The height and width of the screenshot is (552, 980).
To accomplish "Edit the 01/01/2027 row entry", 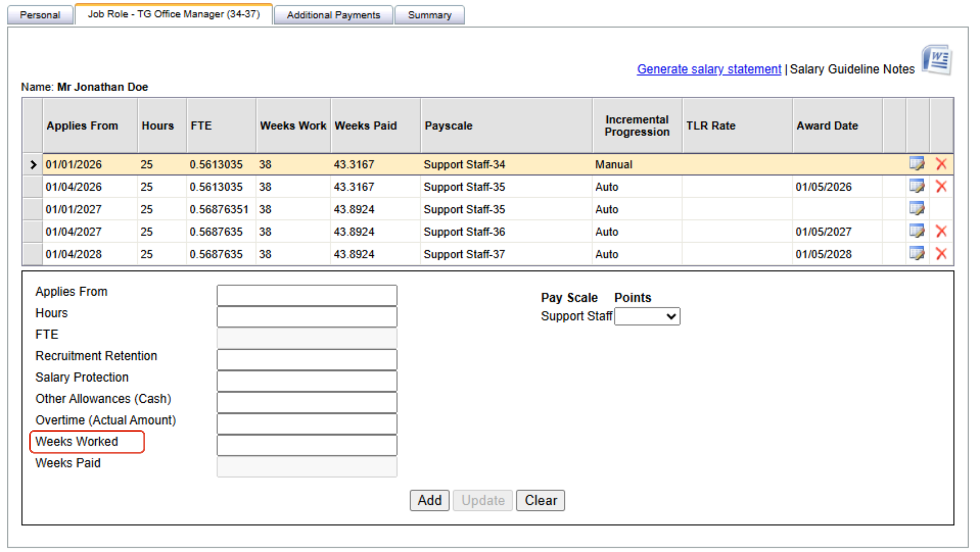I will pos(916,209).
